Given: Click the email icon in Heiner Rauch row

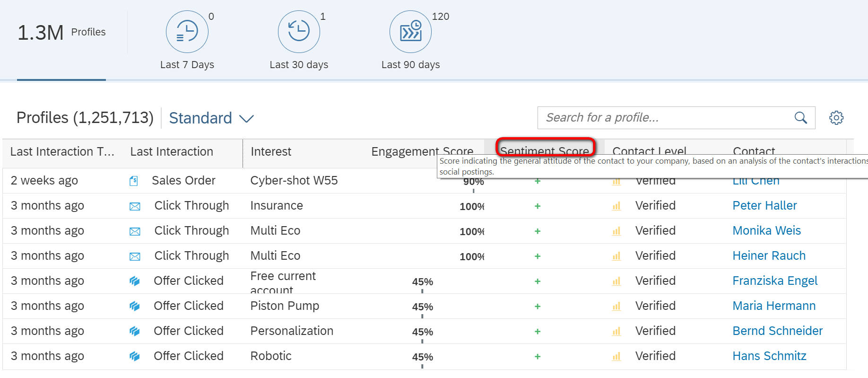Looking at the screenshot, I should coord(135,256).
